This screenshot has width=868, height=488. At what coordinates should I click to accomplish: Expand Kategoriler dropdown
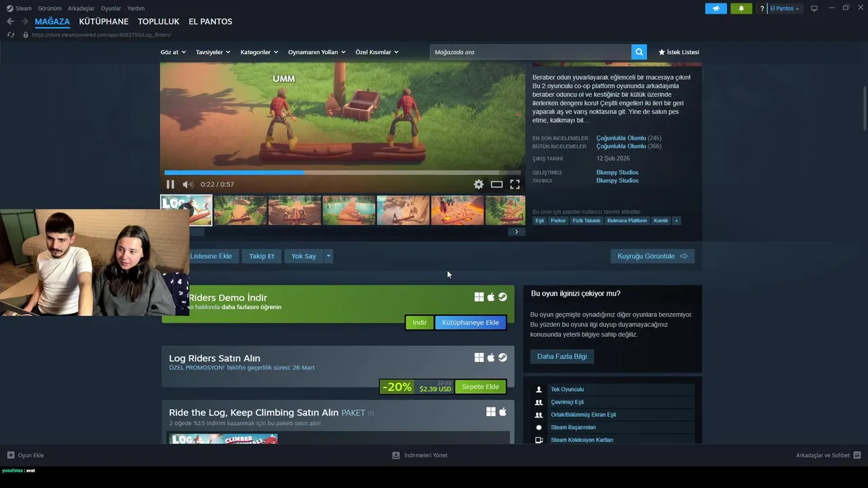point(259,52)
